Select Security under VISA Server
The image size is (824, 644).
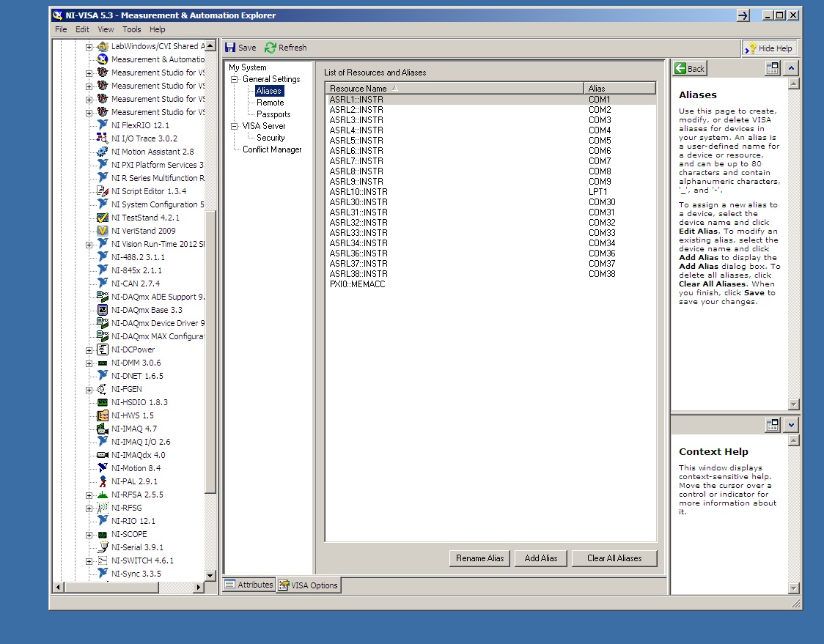coord(271,138)
